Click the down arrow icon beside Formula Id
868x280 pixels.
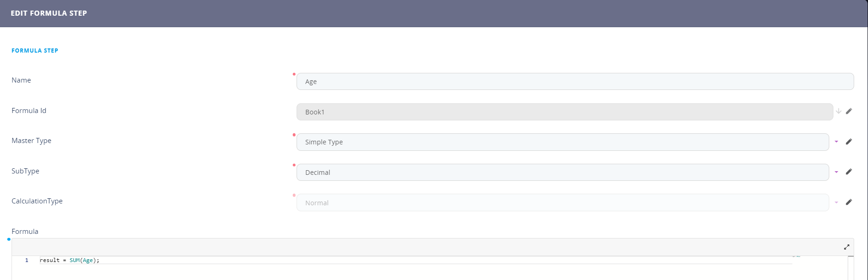(838, 111)
